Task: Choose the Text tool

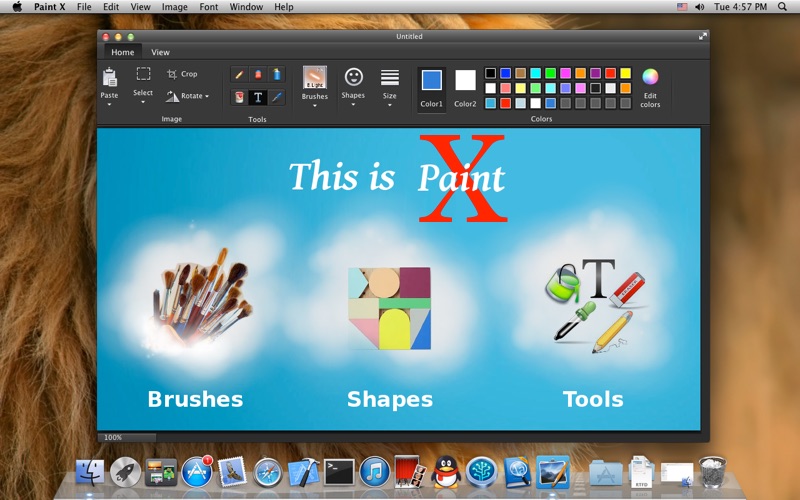Action: pos(258,97)
